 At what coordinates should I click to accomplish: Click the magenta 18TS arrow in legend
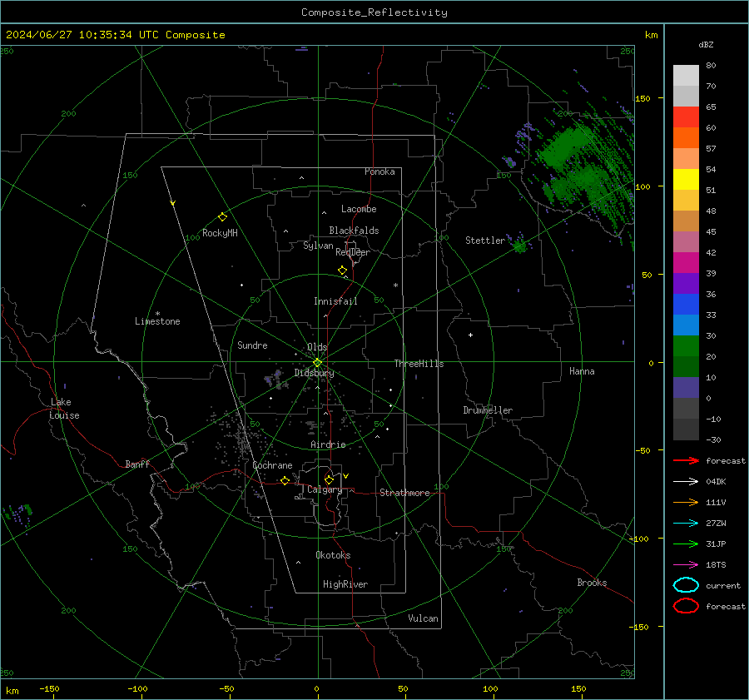click(x=686, y=565)
